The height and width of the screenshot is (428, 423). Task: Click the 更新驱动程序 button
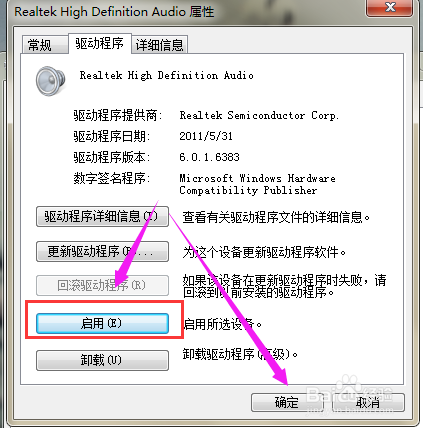coord(102,251)
